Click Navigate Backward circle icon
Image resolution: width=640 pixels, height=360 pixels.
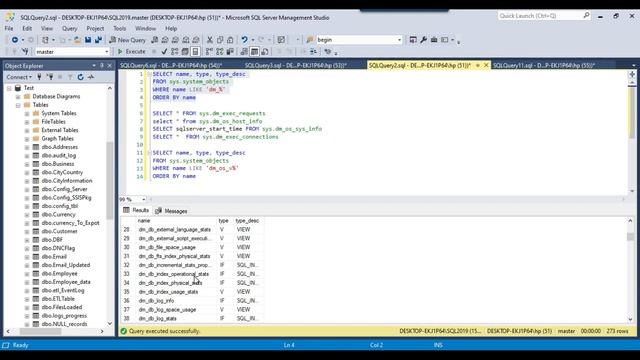15,40
